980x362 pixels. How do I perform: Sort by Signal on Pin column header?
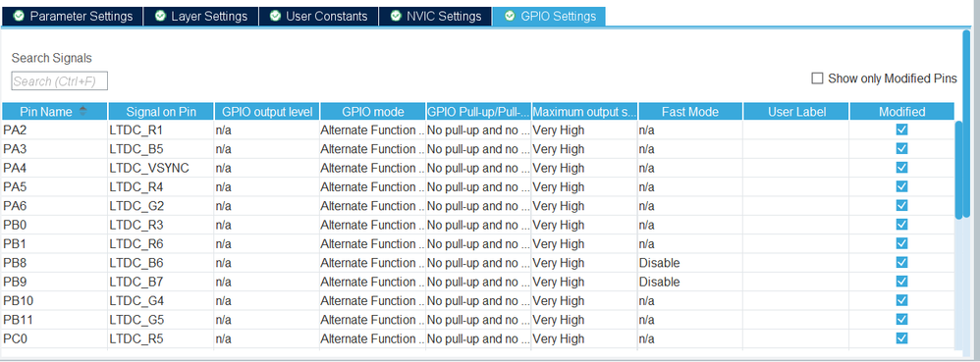[x=161, y=112]
